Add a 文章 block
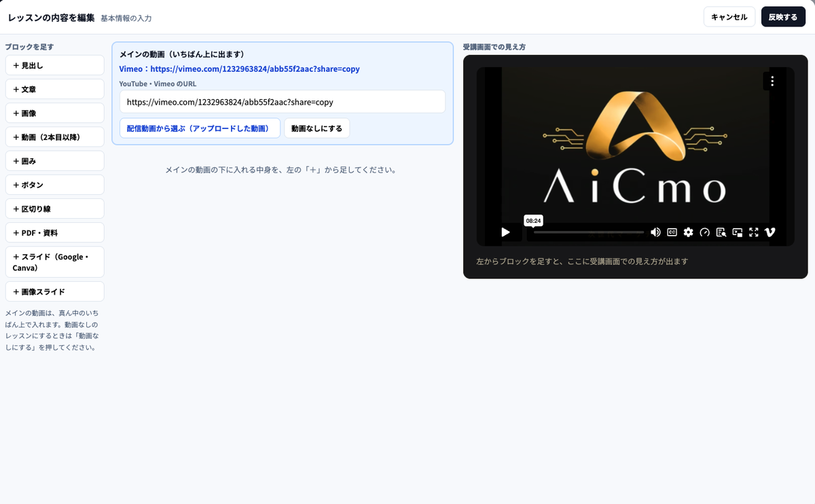This screenshot has height=504, width=815. 55,89
